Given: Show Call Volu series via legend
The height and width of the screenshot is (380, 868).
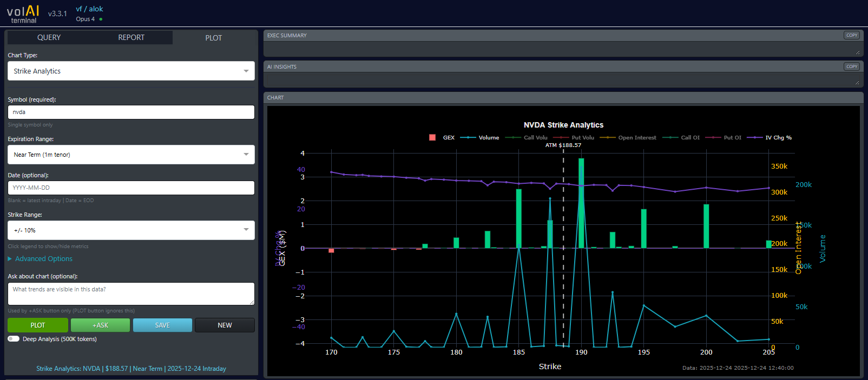Looking at the screenshot, I should coord(526,137).
